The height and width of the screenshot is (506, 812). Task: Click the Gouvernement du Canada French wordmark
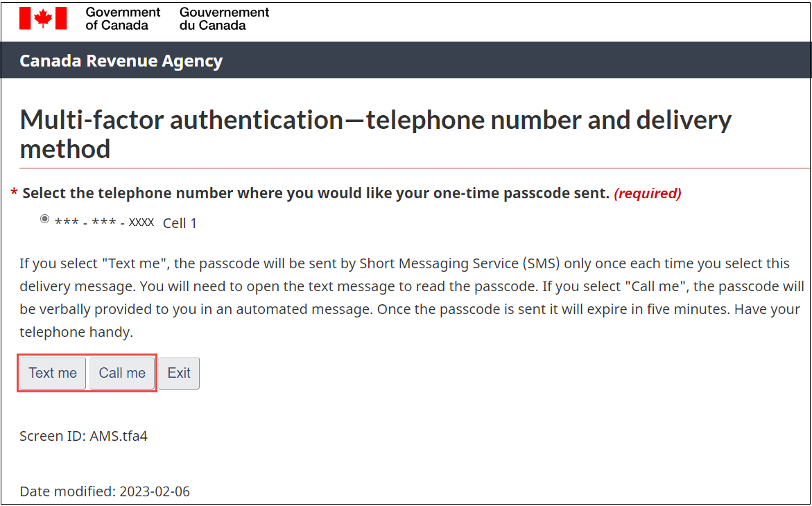click(224, 19)
